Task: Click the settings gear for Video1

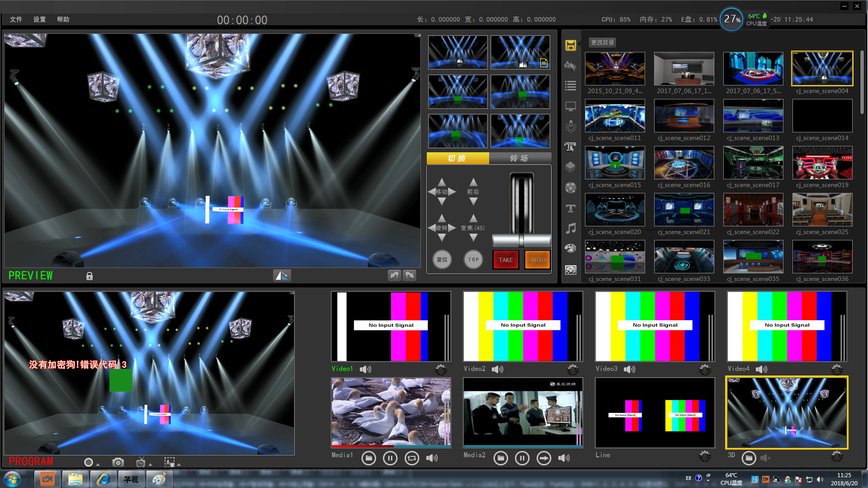Action: pyautogui.click(x=441, y=370)
